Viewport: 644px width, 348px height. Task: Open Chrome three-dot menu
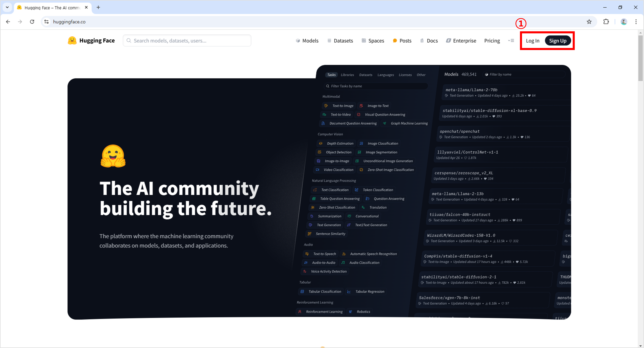point(636,22)
